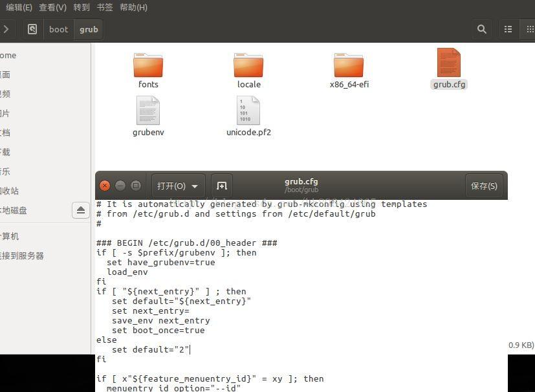The image size is (535, 392).
Task: Open the 打开(O) dropdown in gedit
Action: point(177,186)
